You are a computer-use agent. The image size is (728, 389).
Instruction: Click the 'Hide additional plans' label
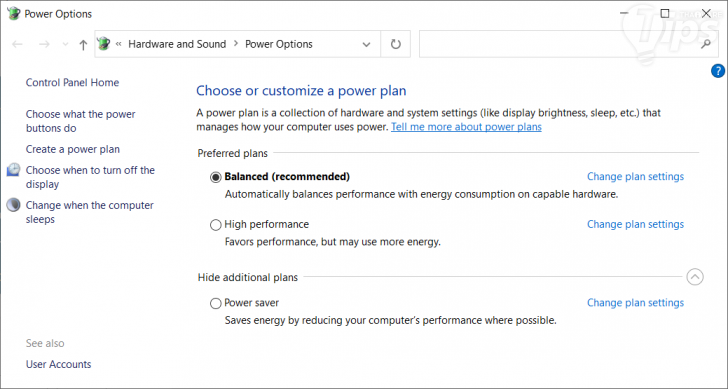point(248,278)
